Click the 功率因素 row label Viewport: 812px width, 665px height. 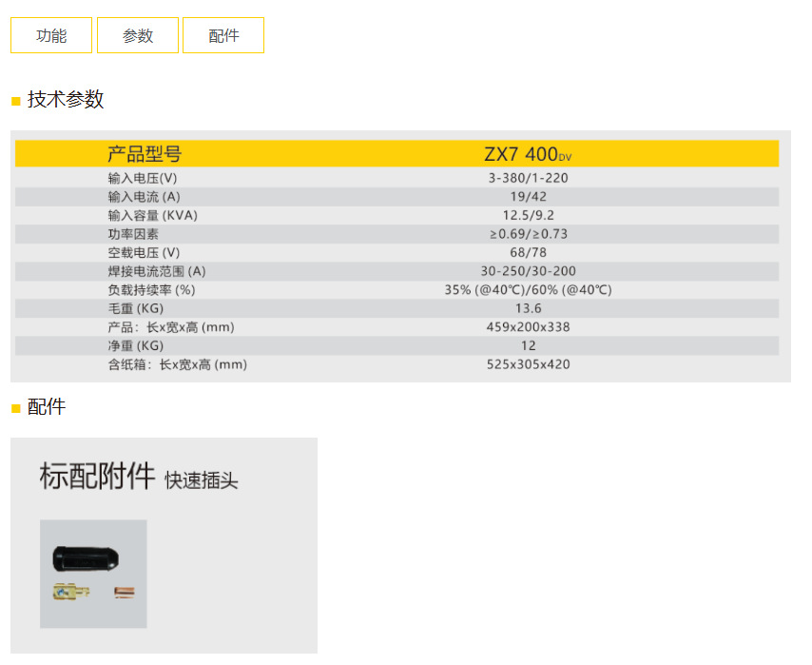[x=133, y=234]
